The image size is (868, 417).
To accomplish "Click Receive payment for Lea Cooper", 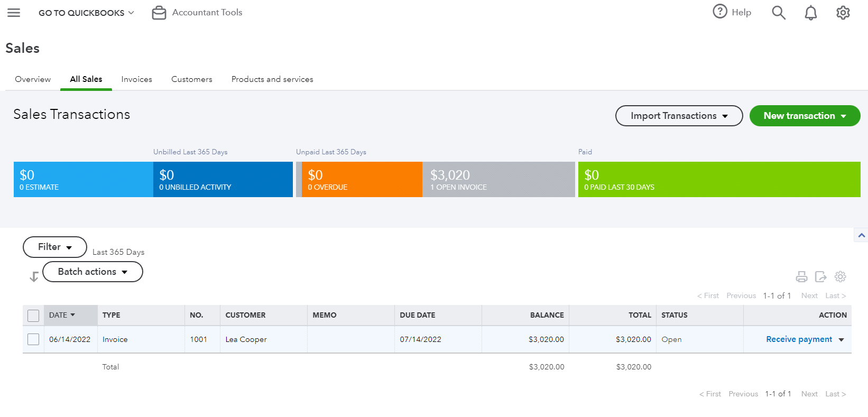I will click(x=799, y=339).
